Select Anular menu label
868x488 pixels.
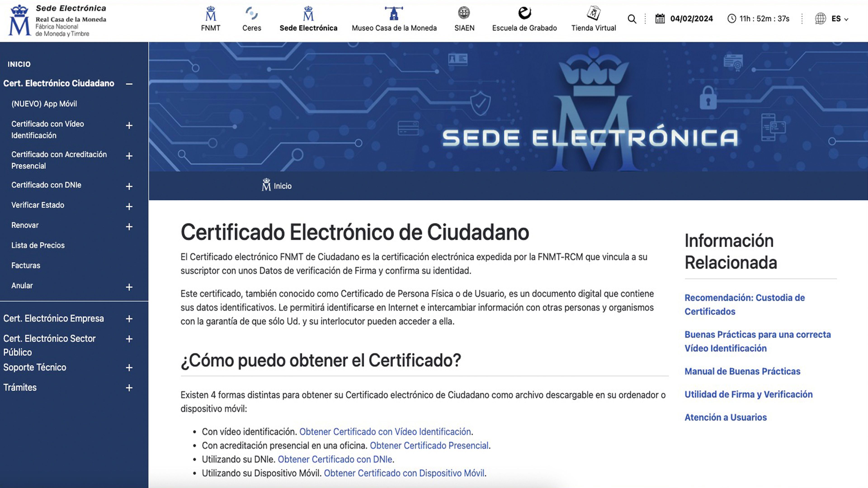point(22,286)
